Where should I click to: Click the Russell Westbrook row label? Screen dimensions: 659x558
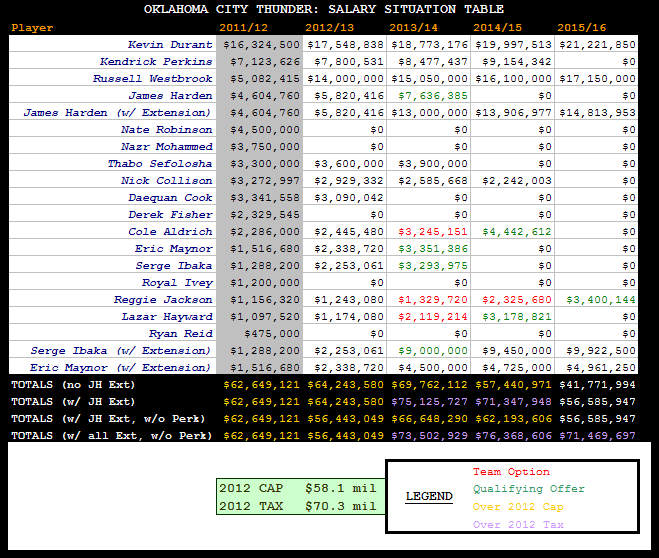pos(153,79)
